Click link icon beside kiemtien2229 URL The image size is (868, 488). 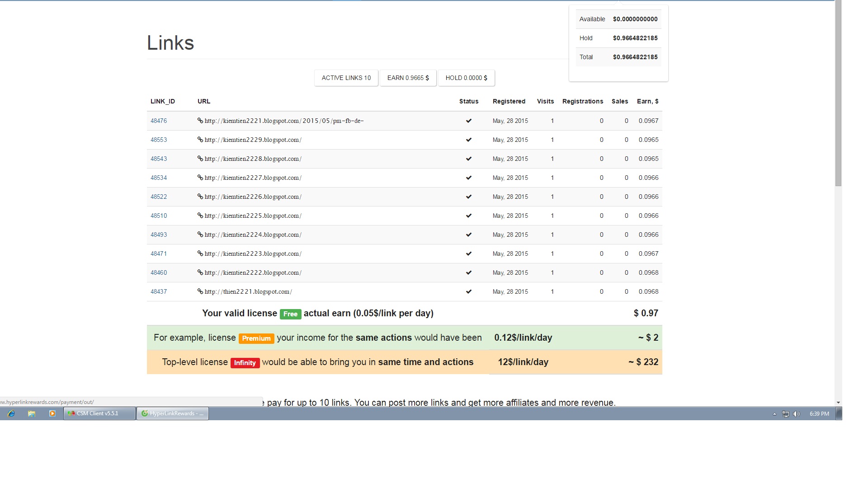[x=200, y=140]
